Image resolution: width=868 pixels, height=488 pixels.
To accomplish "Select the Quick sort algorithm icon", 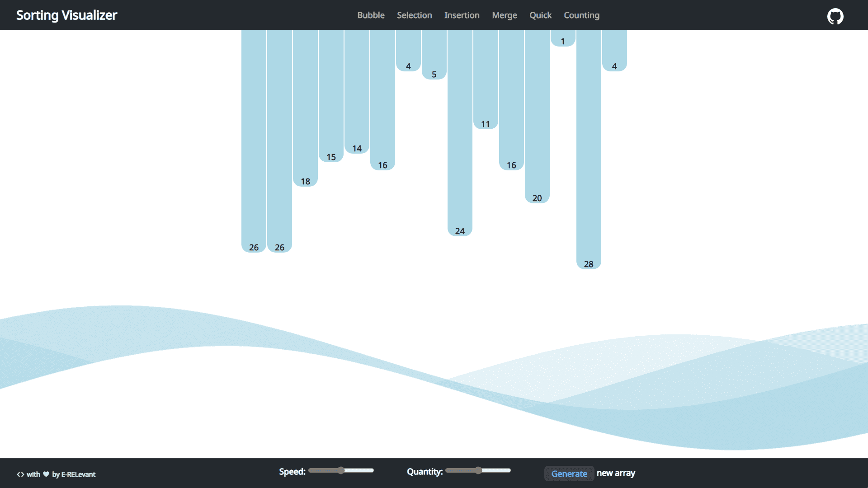I will point(540,15).
